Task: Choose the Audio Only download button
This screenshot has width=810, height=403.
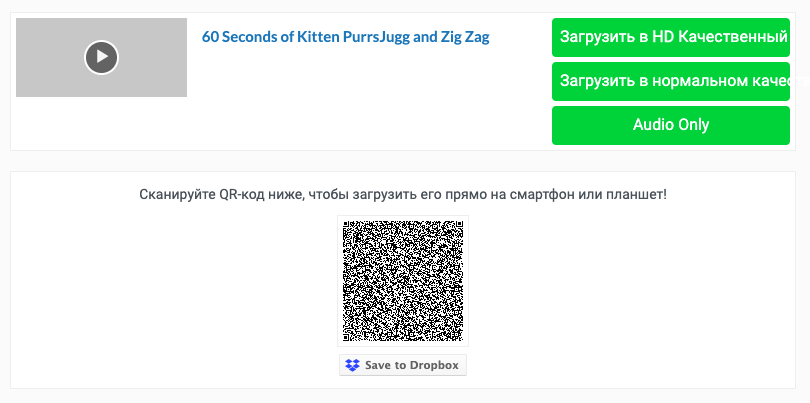Action: point(671,125)
